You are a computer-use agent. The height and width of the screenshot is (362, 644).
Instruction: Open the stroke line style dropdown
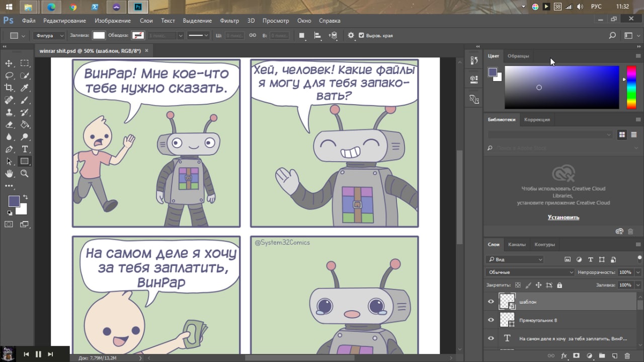[x=199, y=36]
